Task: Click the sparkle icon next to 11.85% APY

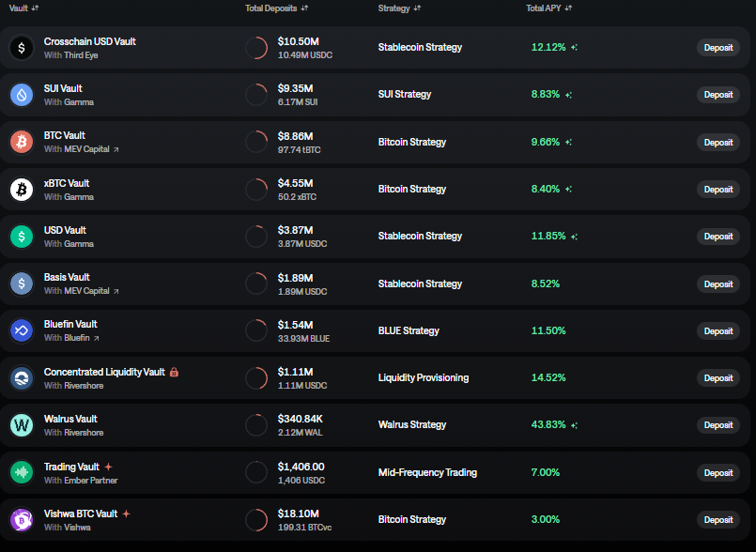Action: click(x=574, y=237)
